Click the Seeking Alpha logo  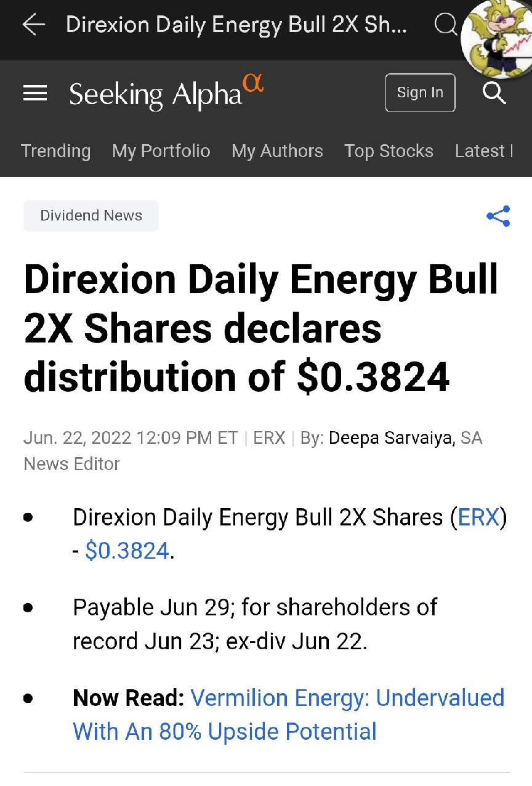coord(166,93)
